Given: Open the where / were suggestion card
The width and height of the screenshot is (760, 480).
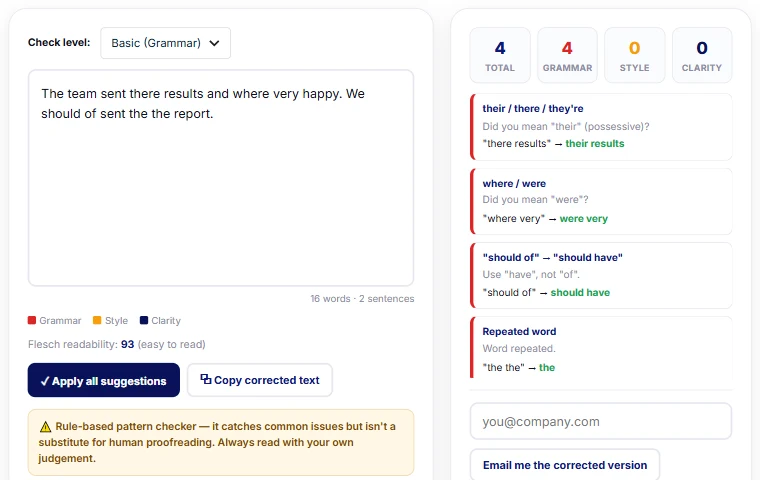Looking at the screenshot, I should [601, 202].
